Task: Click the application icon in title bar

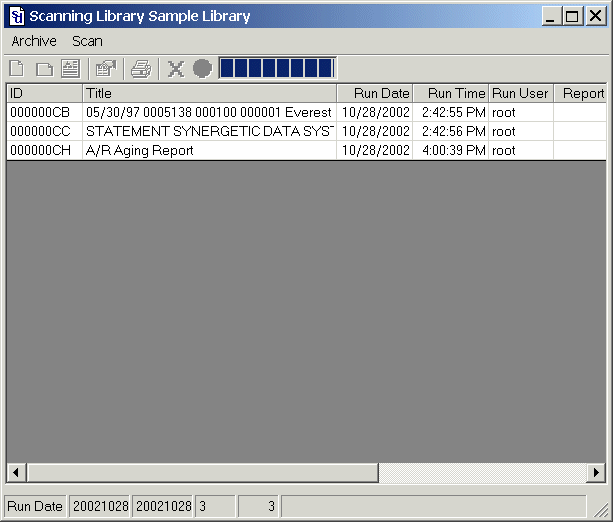Action: tap(16, 16)
